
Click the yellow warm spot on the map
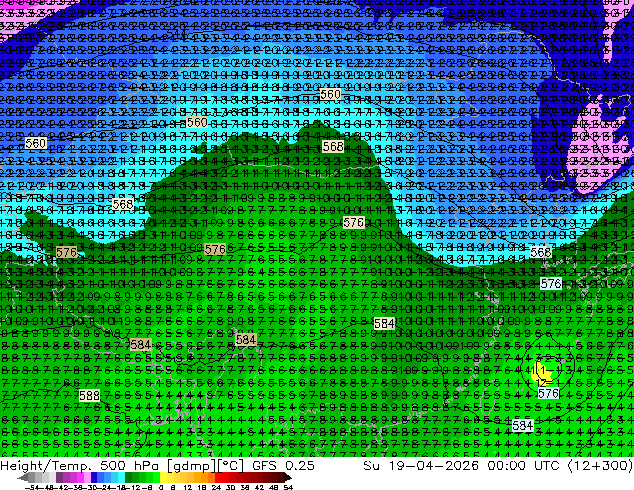click(x=539, y=374)
